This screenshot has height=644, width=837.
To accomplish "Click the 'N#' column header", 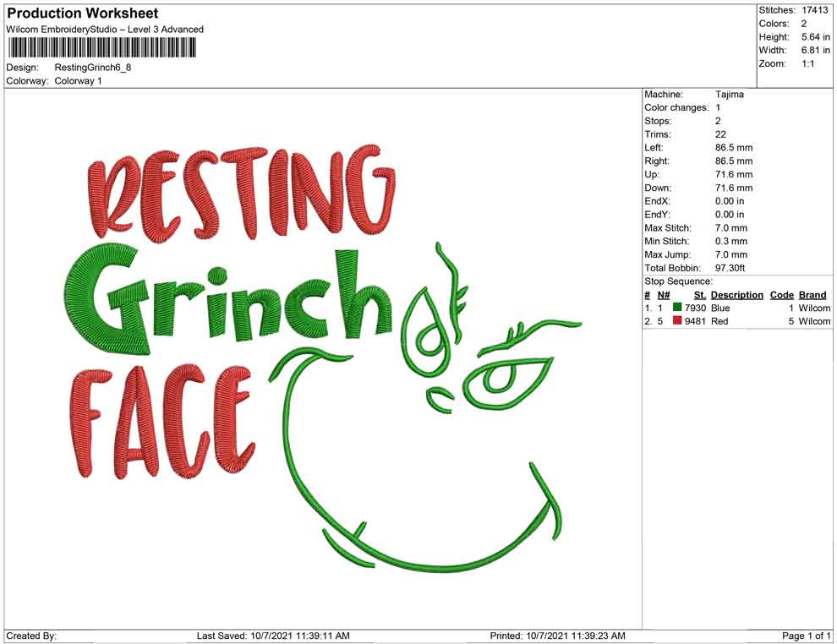I will (664, 294).
